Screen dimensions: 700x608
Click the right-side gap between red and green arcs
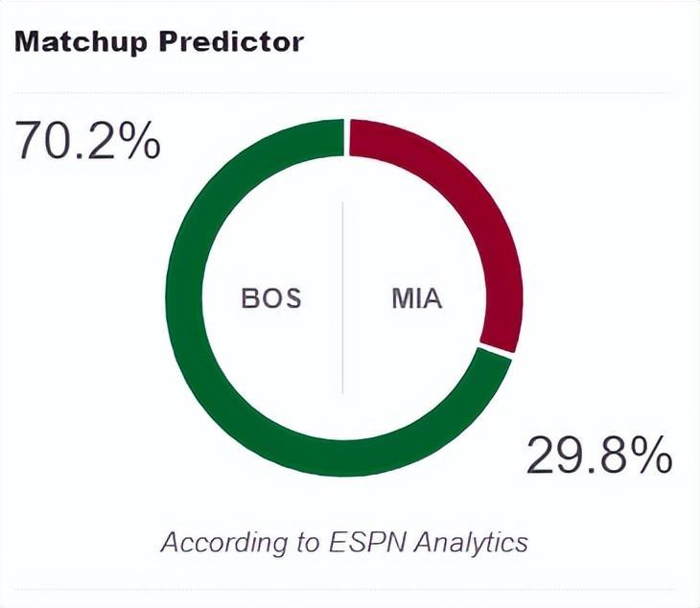coord(502,351)
